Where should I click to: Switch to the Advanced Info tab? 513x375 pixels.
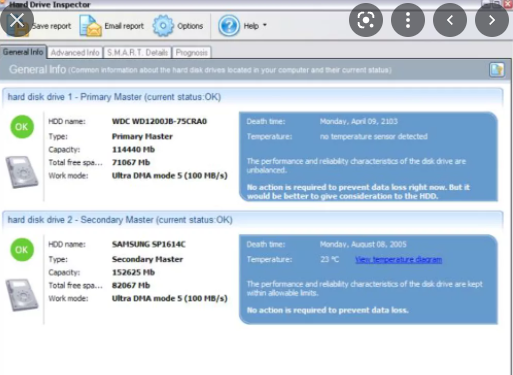coord(75,53)
